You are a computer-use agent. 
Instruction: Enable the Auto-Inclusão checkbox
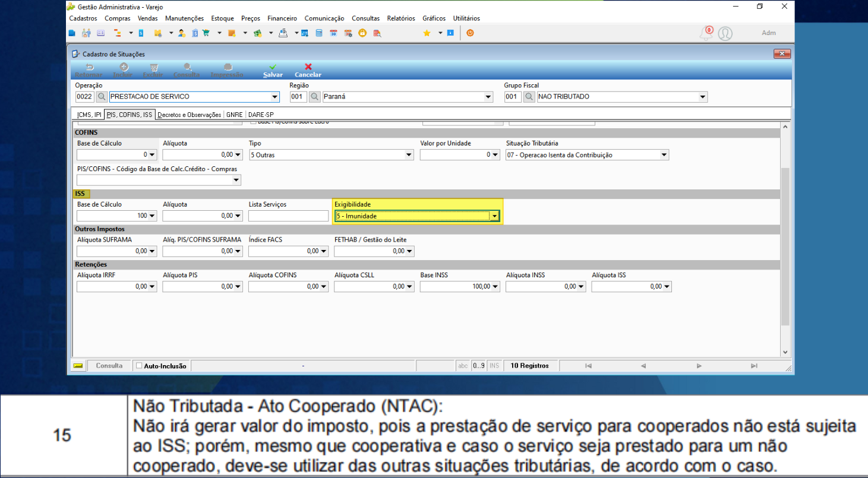[139, 366]
